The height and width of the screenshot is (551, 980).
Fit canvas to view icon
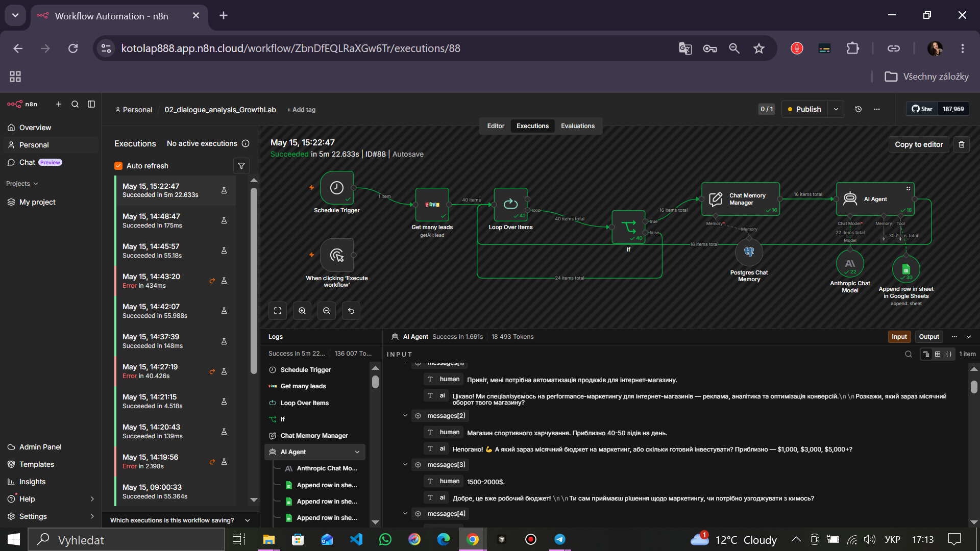pyautogui.click(x=278, y=311)
